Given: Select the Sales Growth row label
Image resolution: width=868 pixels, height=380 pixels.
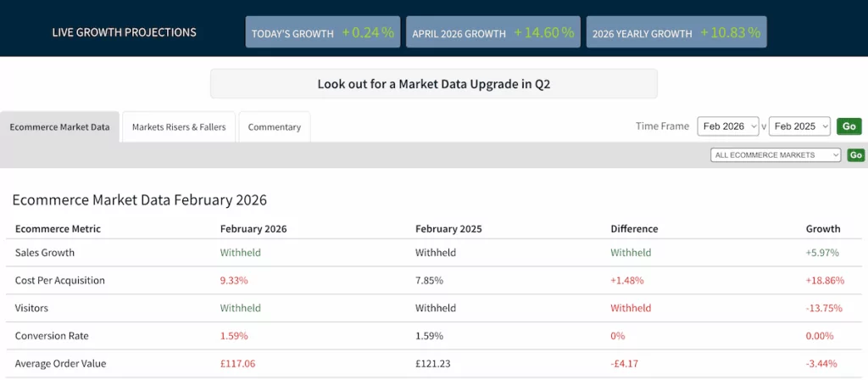Looking at the screenshot, I should point(45,253).
